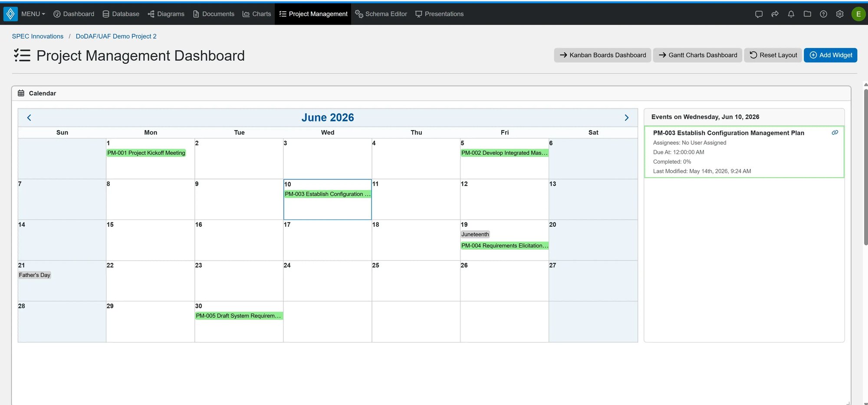
Task: Open PM-003 Establish Configuration Management Plan title
Action: tap(729, 133)
